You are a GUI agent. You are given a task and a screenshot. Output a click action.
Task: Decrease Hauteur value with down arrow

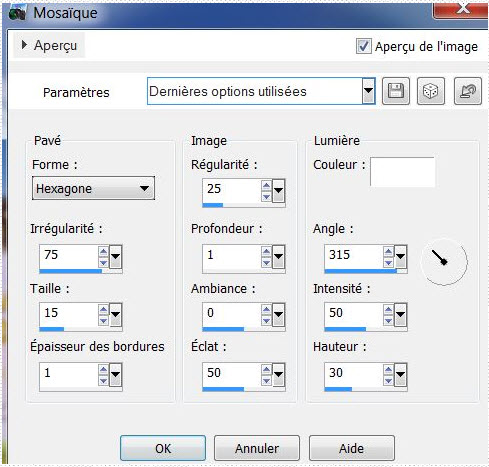(x=388, y=381)
